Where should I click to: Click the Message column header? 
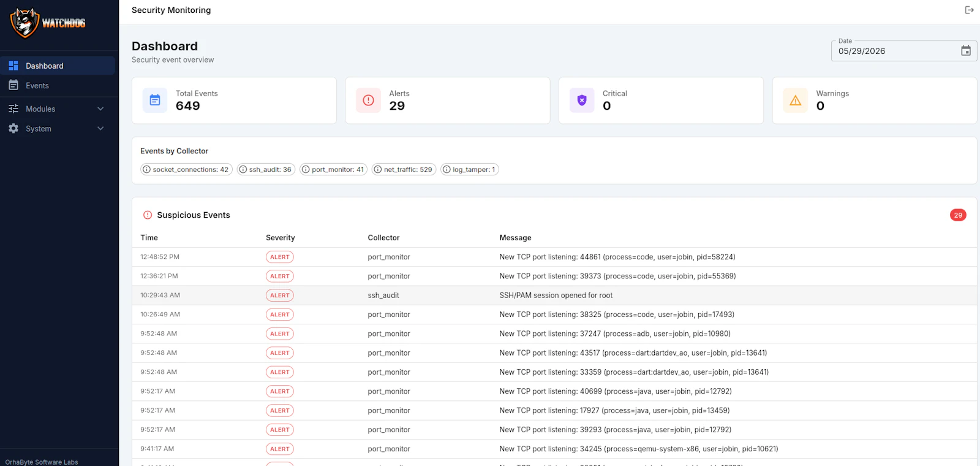point(515,238)
